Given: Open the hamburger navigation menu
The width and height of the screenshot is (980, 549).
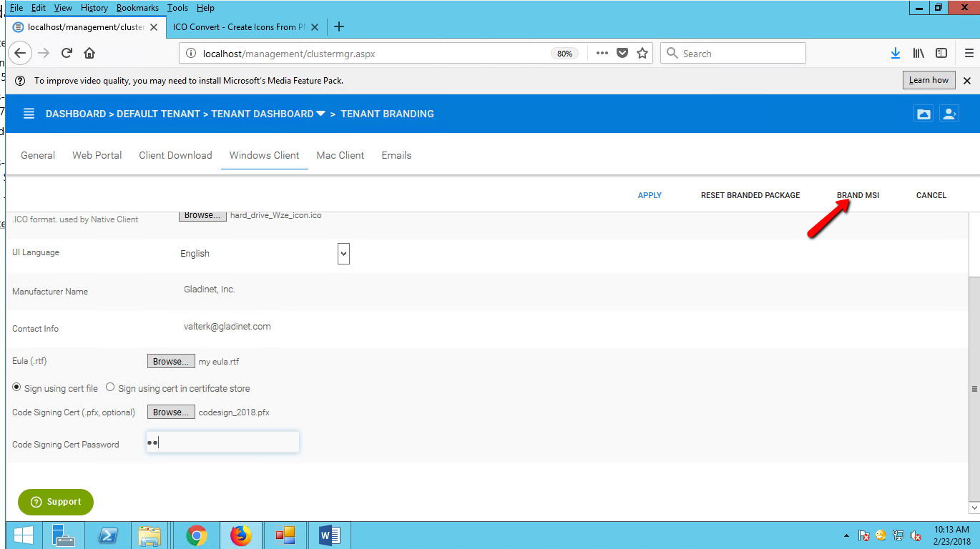Looking at the screenshot, I should pos(29,114).
